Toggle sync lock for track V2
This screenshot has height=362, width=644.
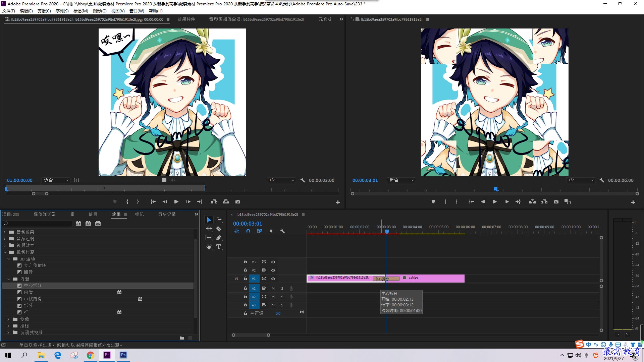point(264,270)
